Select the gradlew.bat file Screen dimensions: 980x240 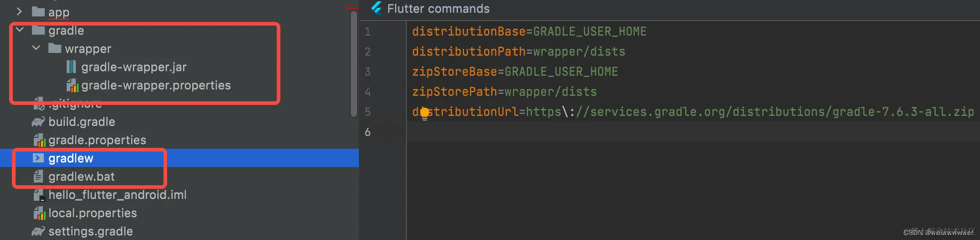click(81, 177)
